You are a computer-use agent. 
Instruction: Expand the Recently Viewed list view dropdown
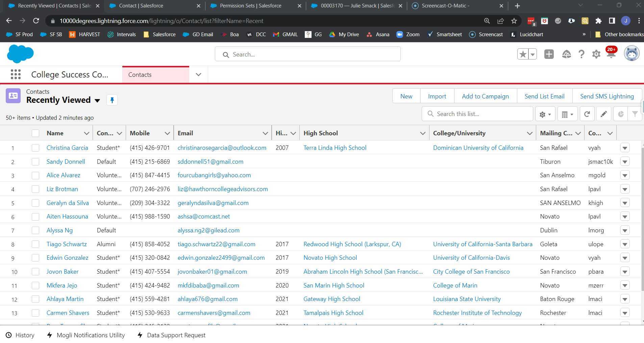(97, 100)
